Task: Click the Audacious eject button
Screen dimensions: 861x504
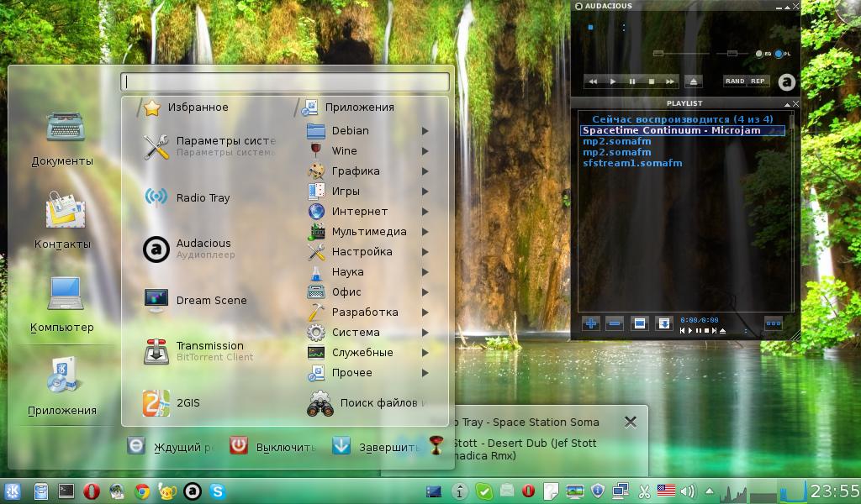Action: coord(693,81)
